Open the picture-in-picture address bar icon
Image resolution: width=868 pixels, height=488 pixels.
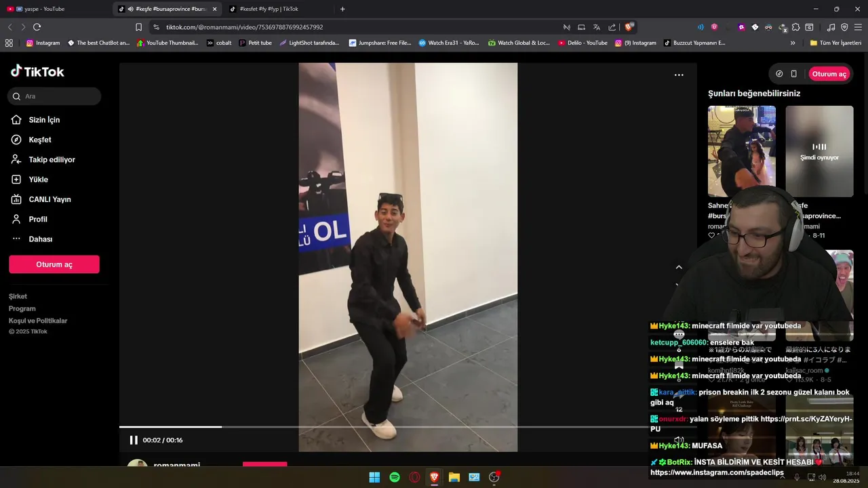(581, 27)
